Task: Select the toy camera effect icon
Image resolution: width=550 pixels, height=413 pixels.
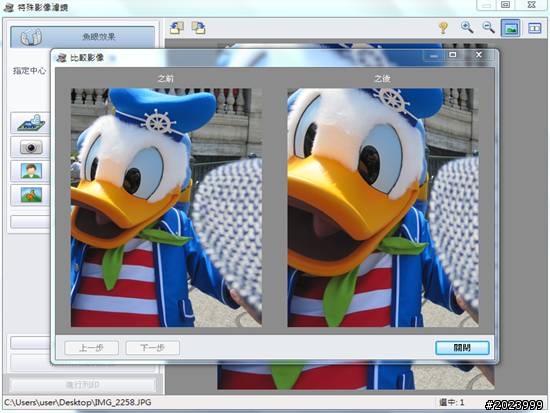Action: pos(31,147)
